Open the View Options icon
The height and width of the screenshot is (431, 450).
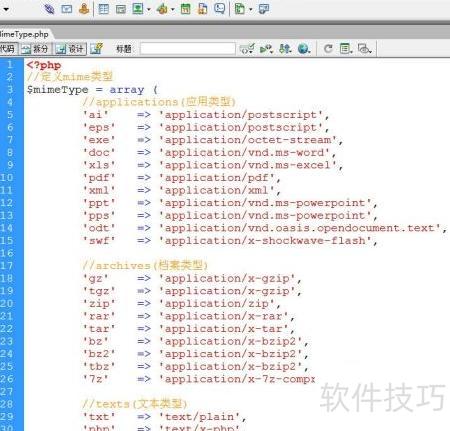[346, 49]
